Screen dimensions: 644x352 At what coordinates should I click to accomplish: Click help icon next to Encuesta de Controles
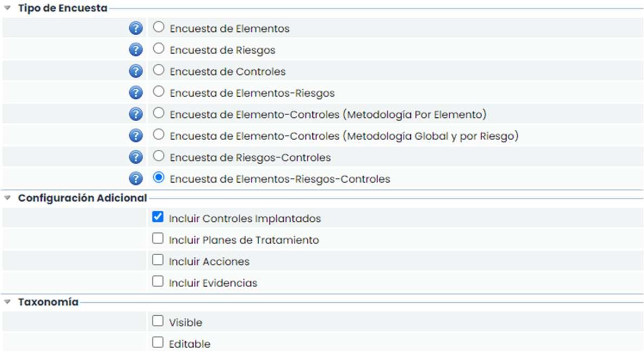(136, 71)
